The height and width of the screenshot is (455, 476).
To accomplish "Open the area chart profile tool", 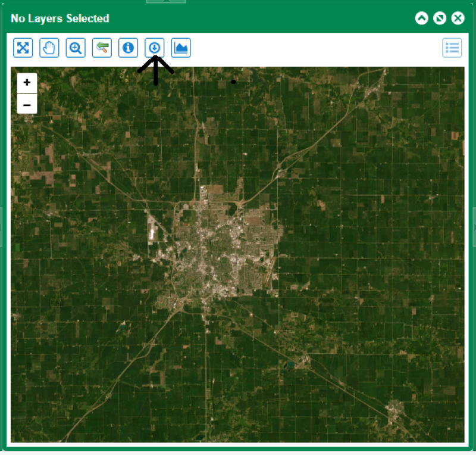I will [181, 48].
